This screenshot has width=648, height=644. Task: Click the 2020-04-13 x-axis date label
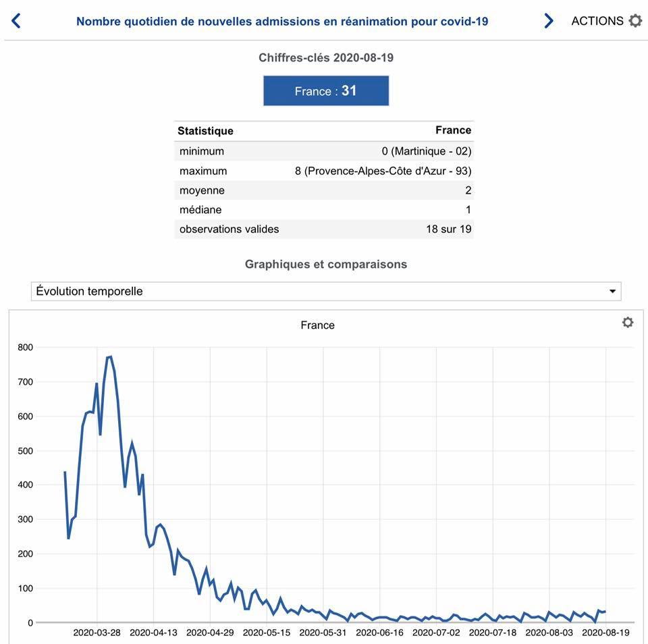tap(153, 633)
